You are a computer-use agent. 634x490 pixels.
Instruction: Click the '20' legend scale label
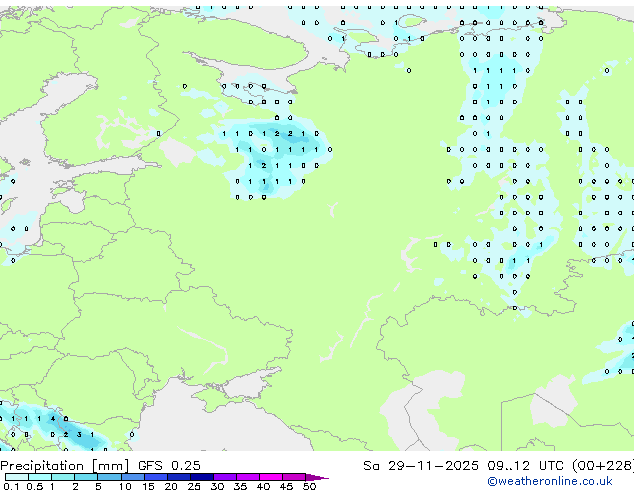tap(171, 486)
